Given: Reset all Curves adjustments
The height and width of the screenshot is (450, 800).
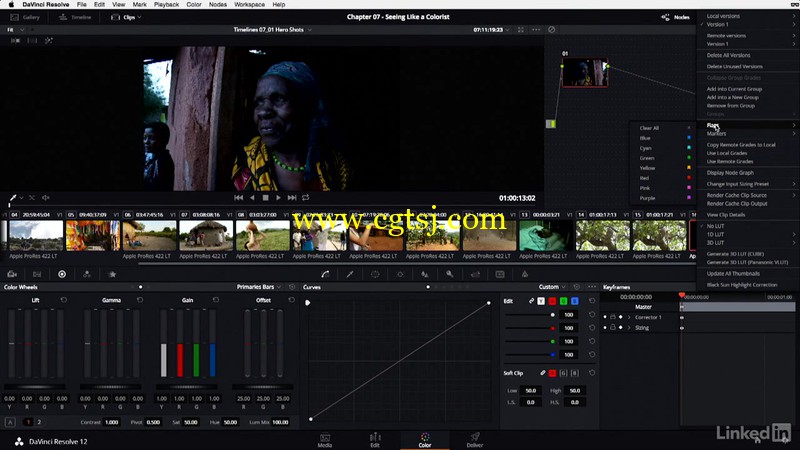Looking at the screenshot, I should 577,287.
